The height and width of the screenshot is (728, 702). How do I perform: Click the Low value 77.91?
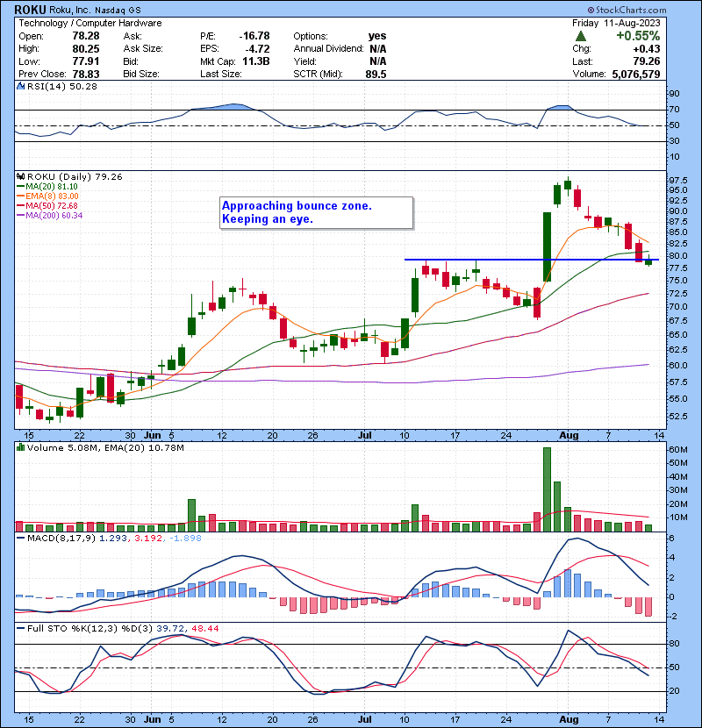pos(86,61)
